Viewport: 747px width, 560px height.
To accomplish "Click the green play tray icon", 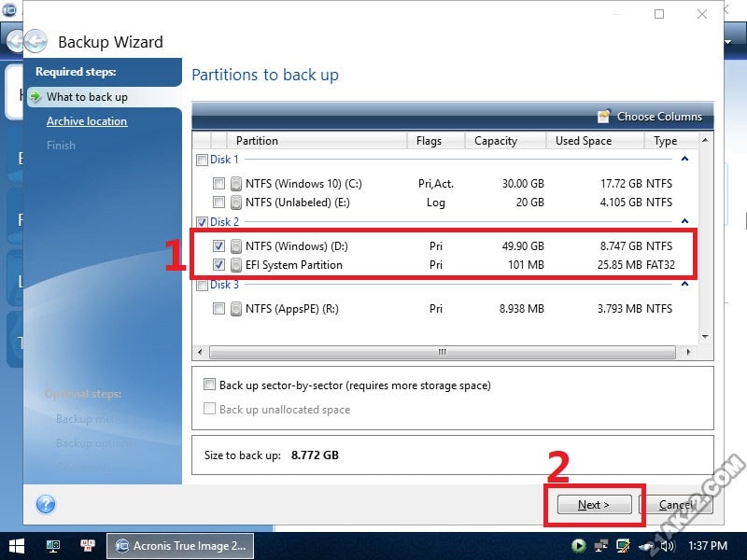I will click(578, 546).
